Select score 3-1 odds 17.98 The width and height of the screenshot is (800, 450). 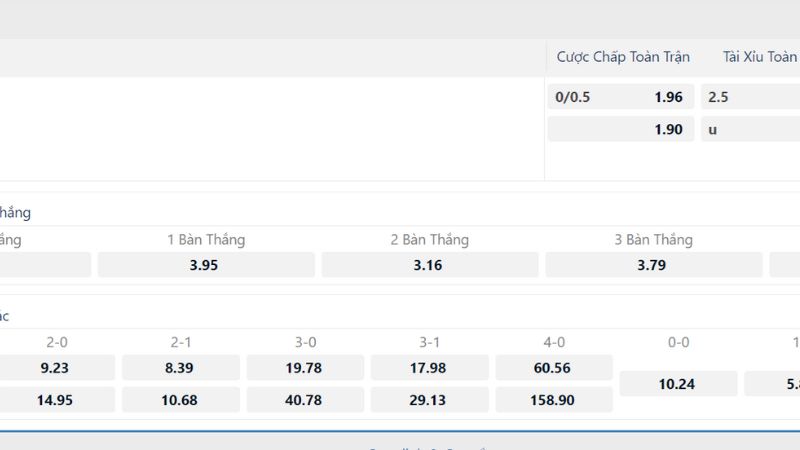430,368
